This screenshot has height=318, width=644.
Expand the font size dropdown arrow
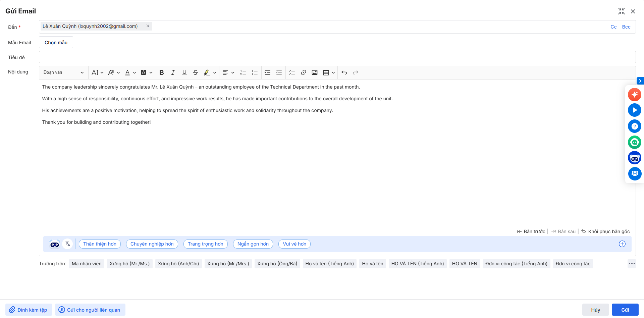tap(102, 72)
